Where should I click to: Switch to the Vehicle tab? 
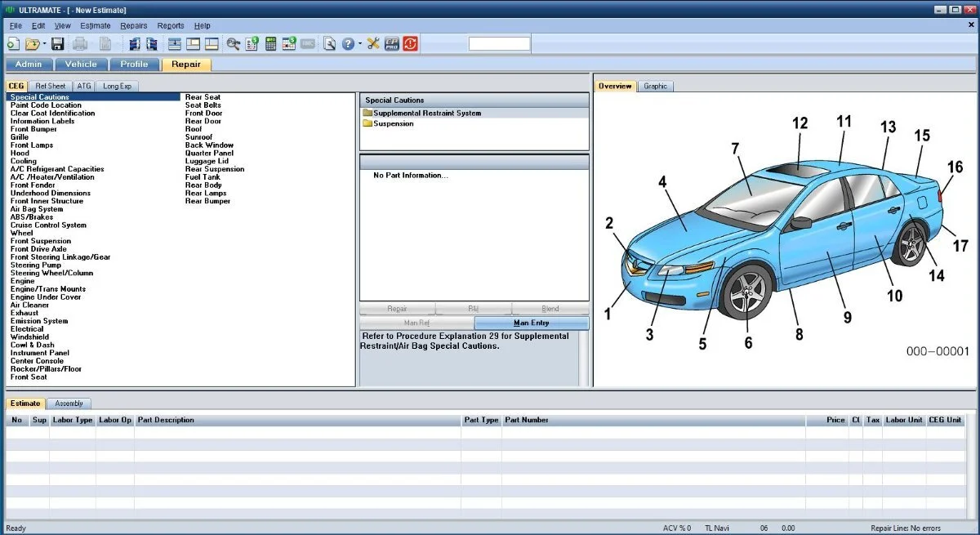click(81, 64)
